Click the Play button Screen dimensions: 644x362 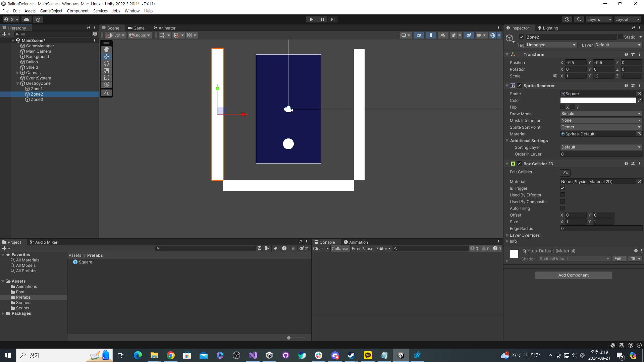(x=311, y=19)
